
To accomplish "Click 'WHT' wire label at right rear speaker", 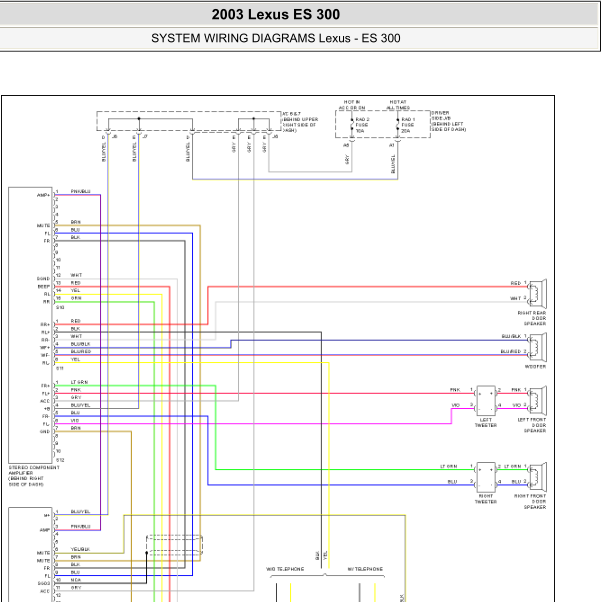I will pos(516,298).
